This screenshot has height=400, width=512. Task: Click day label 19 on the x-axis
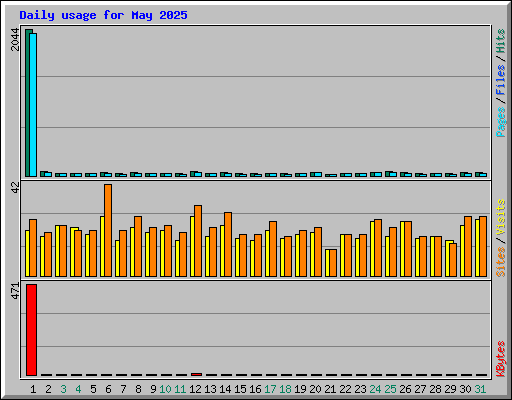[300, 389]
